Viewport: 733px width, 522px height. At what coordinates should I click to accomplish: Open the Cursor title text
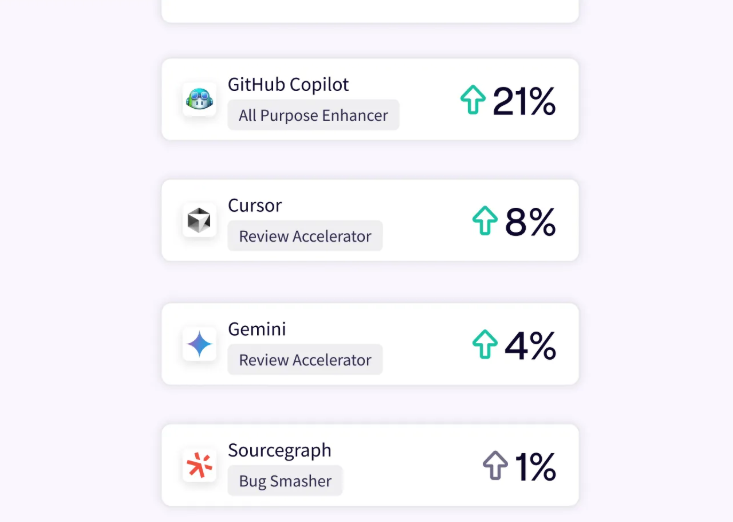pyautogui.click(x=255, y=205)
